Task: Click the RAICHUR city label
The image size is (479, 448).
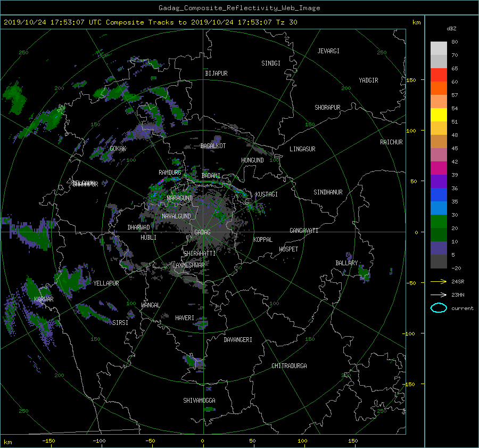Action: (391, 142)
